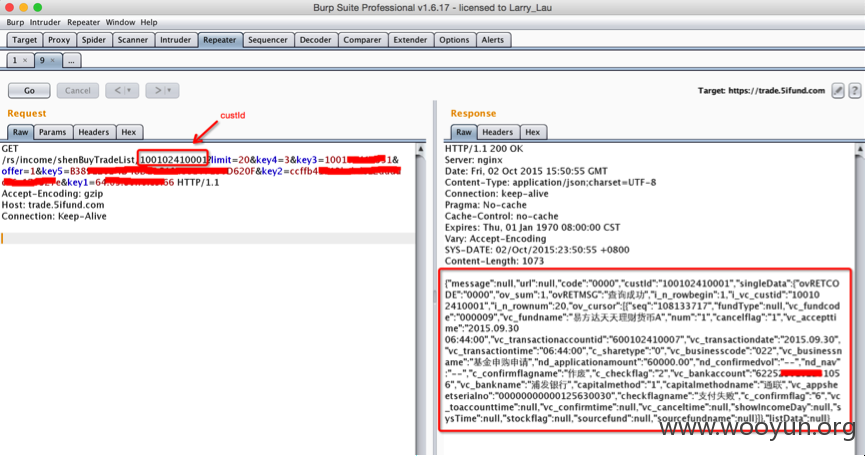Click the macOS green zoom button
Screen dimensions: 865x456
click(x=38, y=8)
